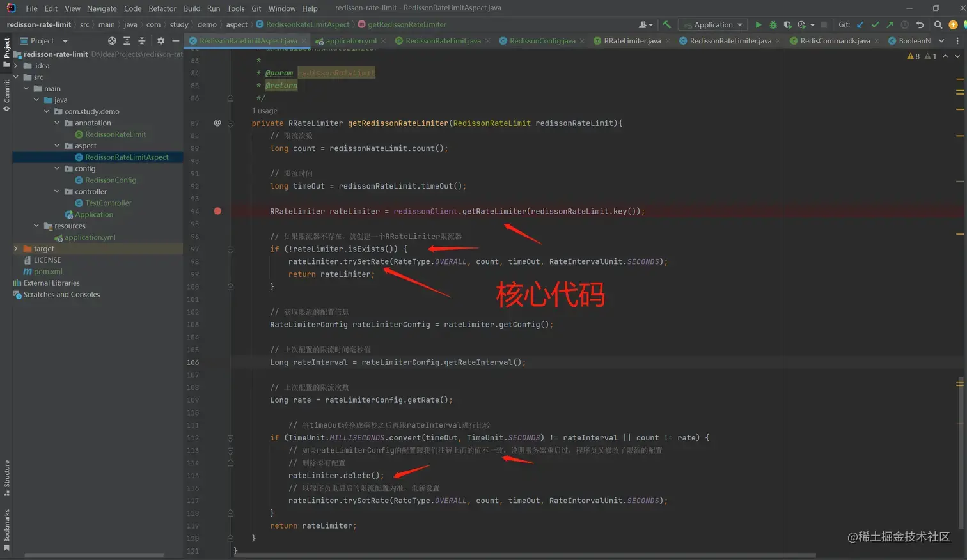Open the Refactor menu
Image resolution: width=967 pixels, height=560 pixels.
[x=162, y=8]
